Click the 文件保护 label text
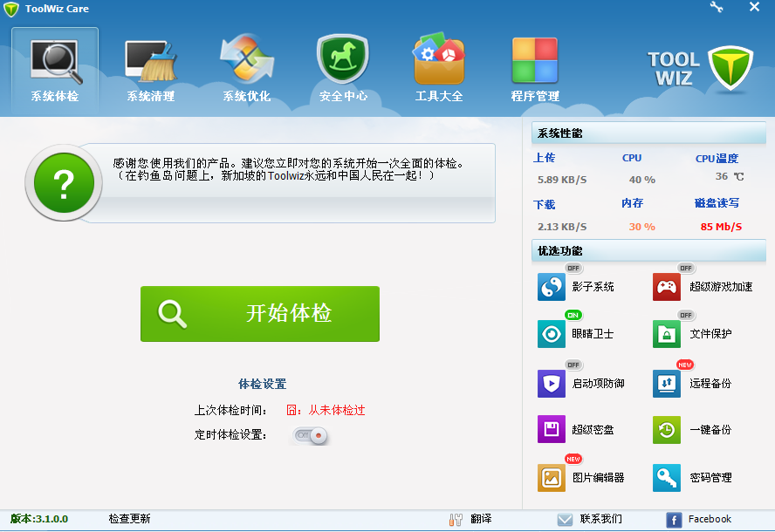This screenshot has height=532, width=775. (x=710, y=334)
